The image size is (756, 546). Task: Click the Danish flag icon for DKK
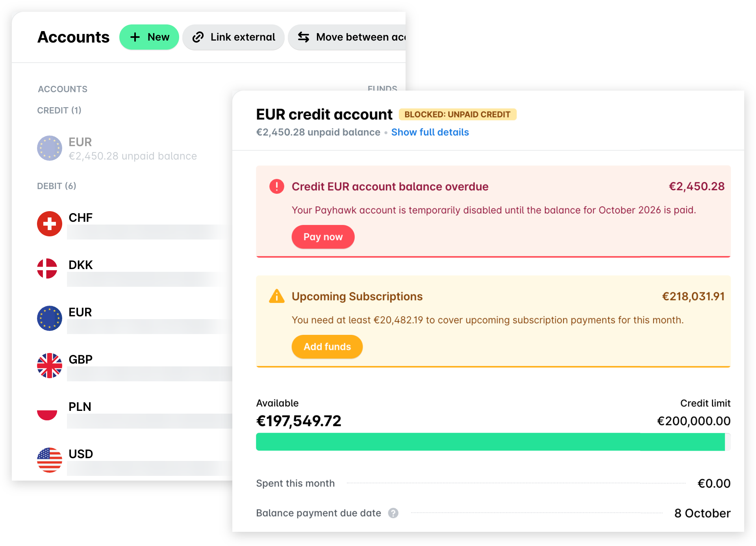47,269
